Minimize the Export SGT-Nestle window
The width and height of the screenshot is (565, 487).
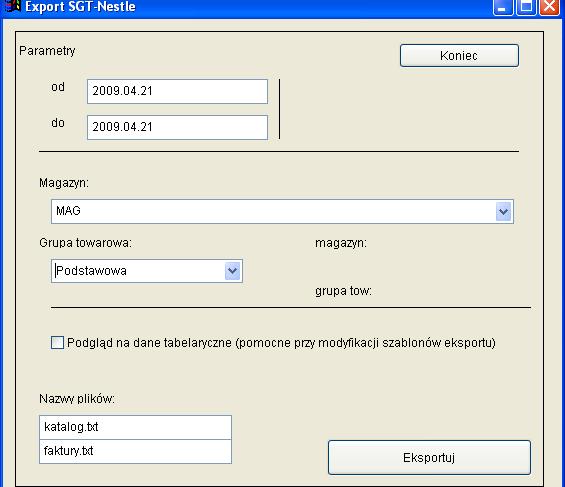[x=503, y=7]
